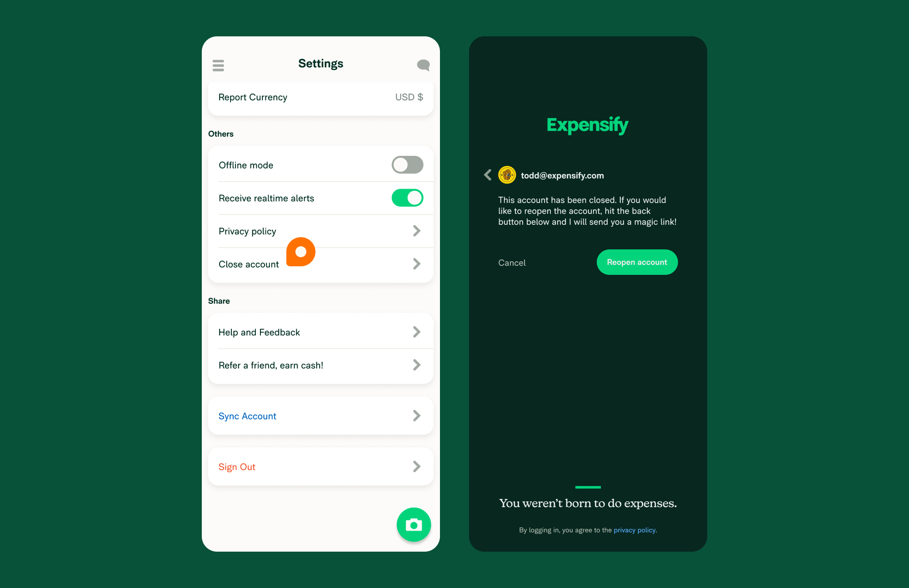Viewport: 909px width, 588px height.
Task: Tap the Expensify logo coin avatar icon
Action: tap(507, 175)
